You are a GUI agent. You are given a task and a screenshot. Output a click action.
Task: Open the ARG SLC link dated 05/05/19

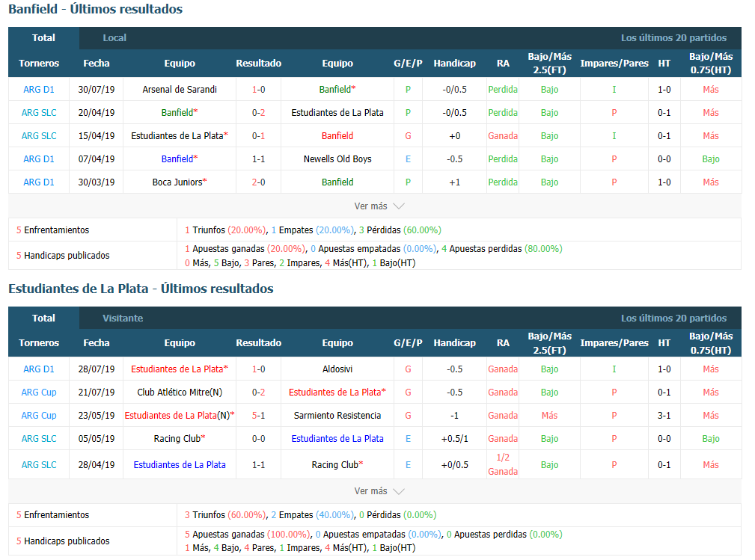tap(39, 438)
